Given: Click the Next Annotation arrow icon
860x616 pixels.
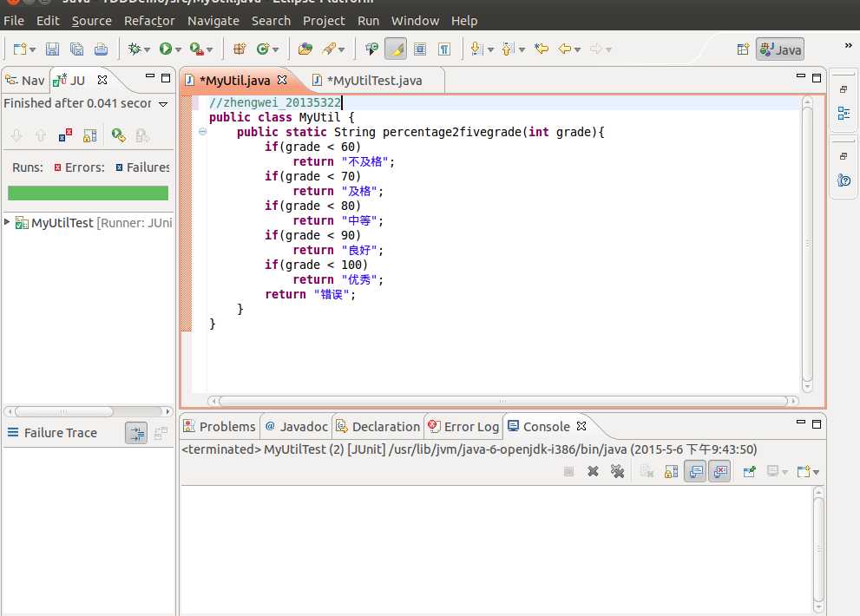Looking at the screenshot, I should coord(476,49).
